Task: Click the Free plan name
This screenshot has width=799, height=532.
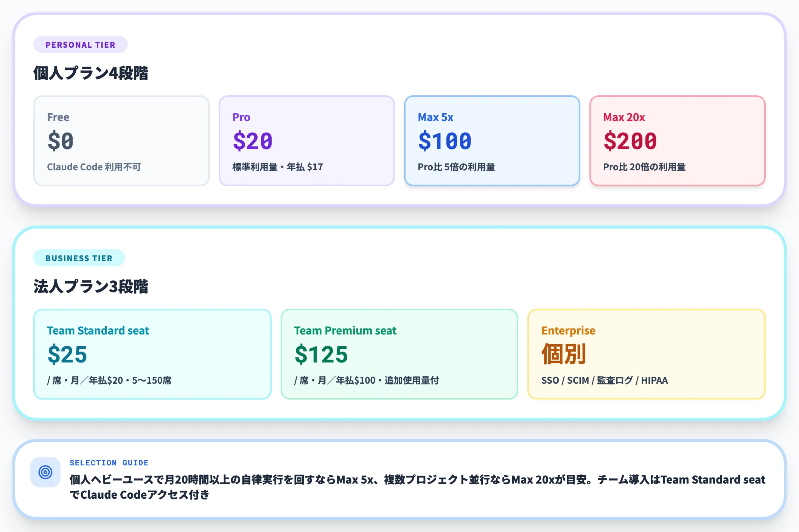Action: click(58, 117)
